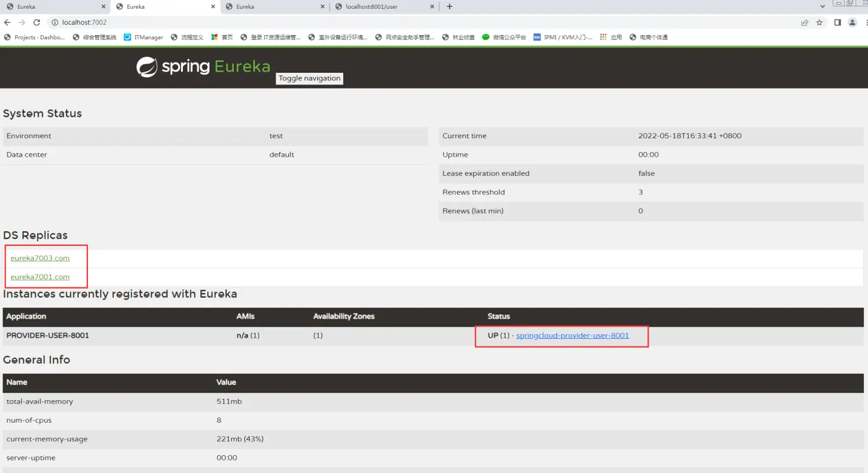868x473 pixels.
Task: Click the n/a (1) AMIs cell
Action: (x=248, y=335)
